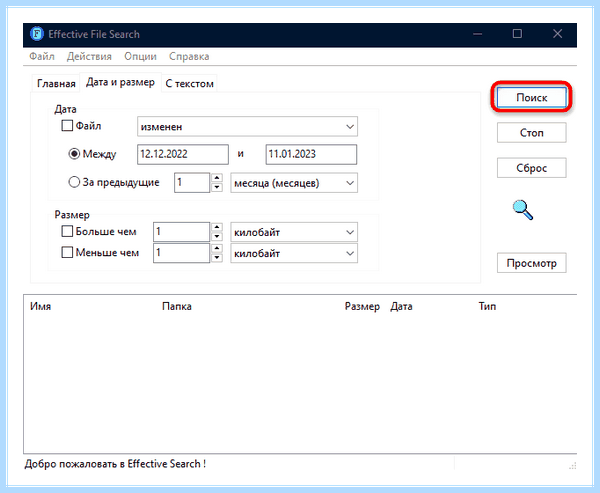Decrease the За предыдущие spinner value
The image size is (600, 493).
click(x=217, y=187)
